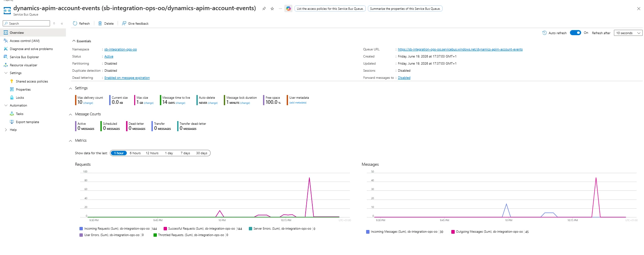Collapse the sidebar with the double-chevron icon
Image resolution: width=644 pixels, height=255 pixels.
(62, 24)
